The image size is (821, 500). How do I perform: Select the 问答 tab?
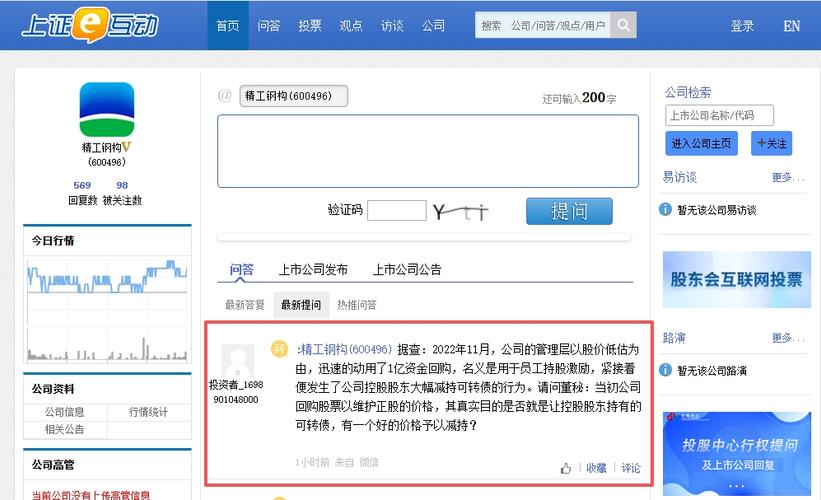click(x=241, y=269)
